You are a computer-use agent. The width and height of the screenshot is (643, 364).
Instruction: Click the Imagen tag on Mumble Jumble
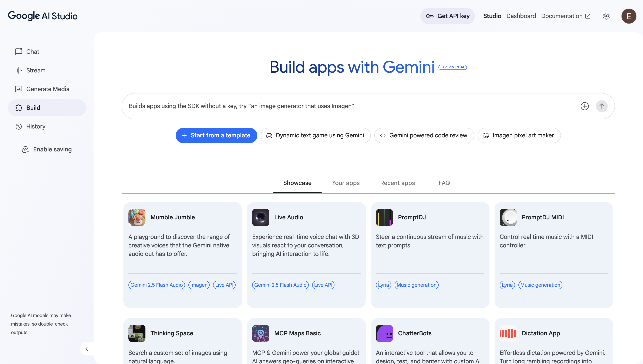tap(199, 285)
